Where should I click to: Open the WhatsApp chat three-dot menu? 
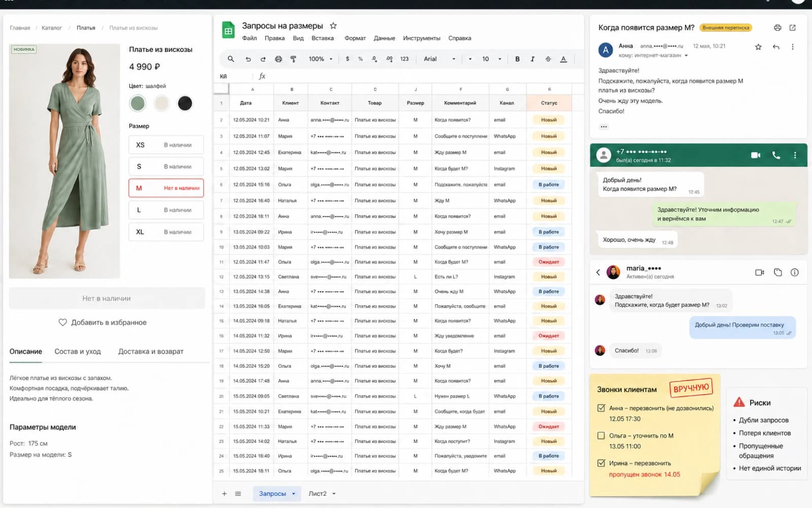click(795, 155)
